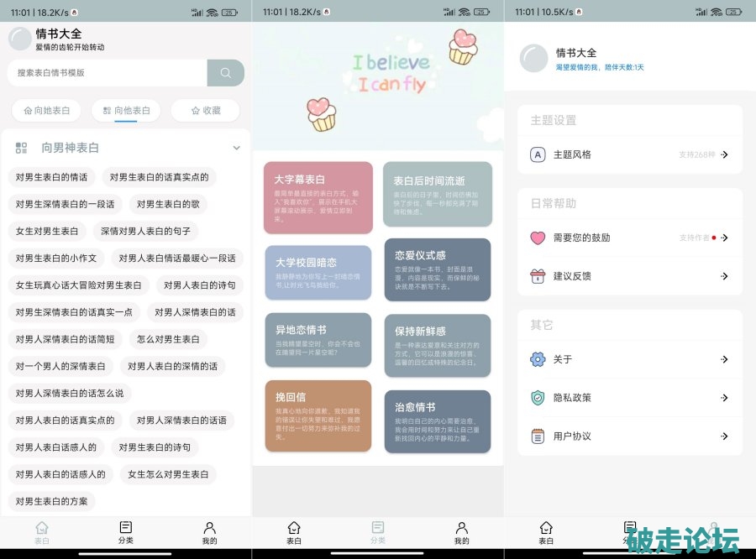This screenshot has height=559, width=756.
Task: Click the 搜索表白情书模版 search field
Action: (x=107, y=73)
